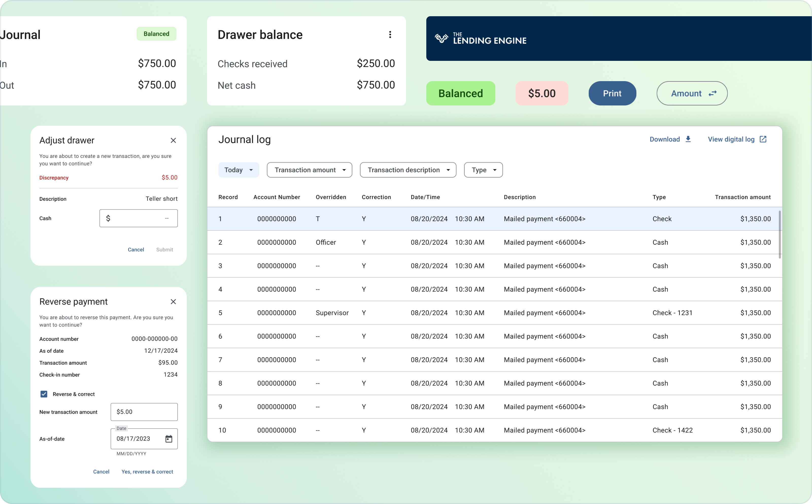Open Drawer balance three-dot menu
This screenshot has width=812, height=504.
coord(390,34)
